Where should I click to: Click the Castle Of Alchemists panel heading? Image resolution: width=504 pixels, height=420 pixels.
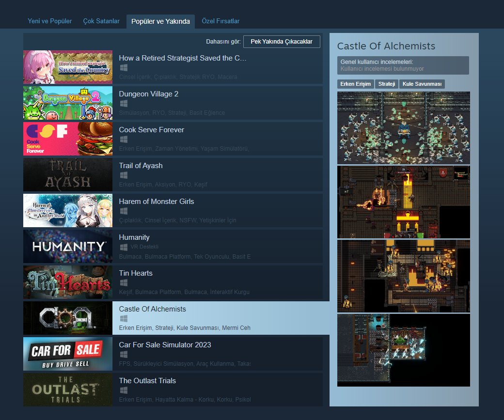point(386,46)
